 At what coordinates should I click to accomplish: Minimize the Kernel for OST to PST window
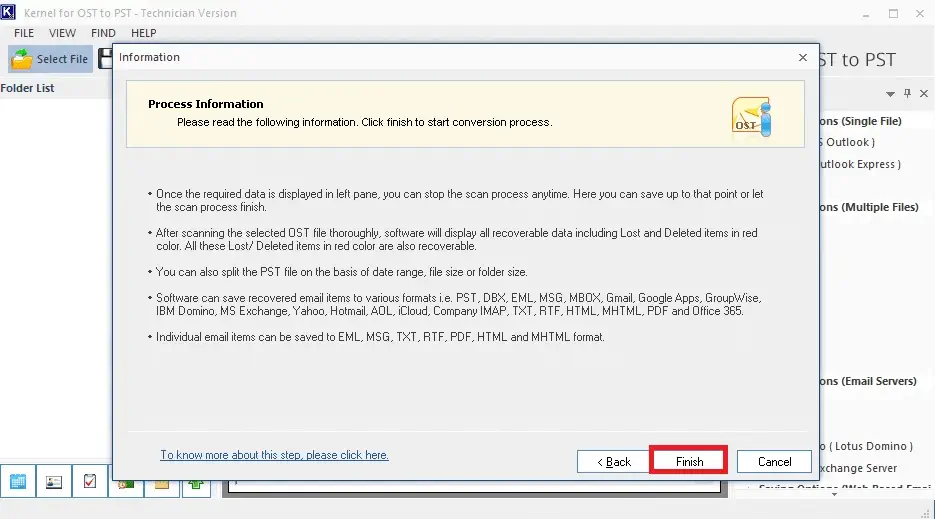pos(866,13)
